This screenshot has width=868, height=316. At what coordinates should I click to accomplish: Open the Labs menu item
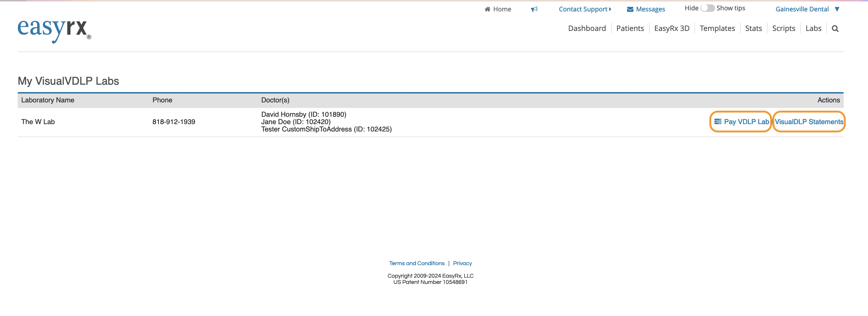click(x=813, y=28)
